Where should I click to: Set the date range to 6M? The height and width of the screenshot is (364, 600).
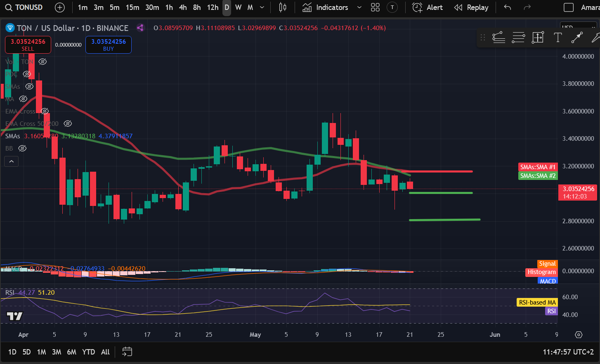[72, 352]
